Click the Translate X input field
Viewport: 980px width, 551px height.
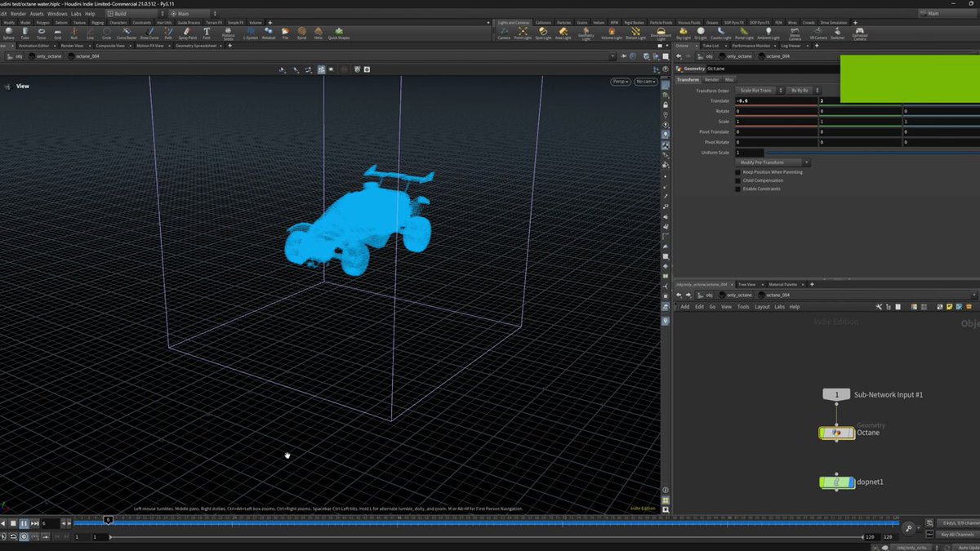(x=776, y=100)
